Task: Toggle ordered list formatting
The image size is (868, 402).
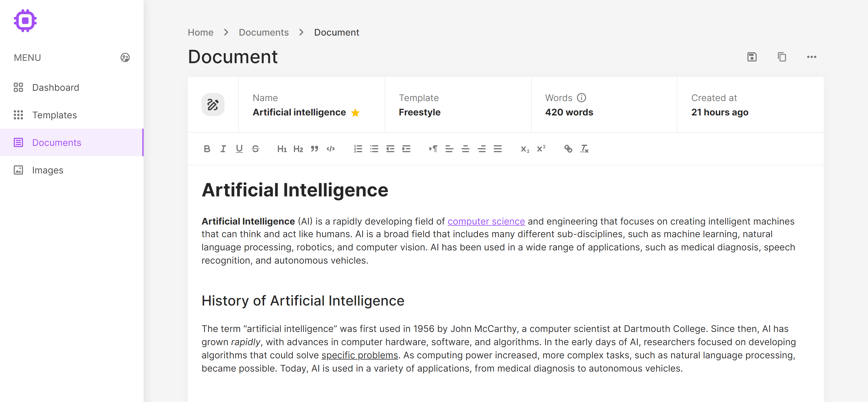Action: point(358,148)
